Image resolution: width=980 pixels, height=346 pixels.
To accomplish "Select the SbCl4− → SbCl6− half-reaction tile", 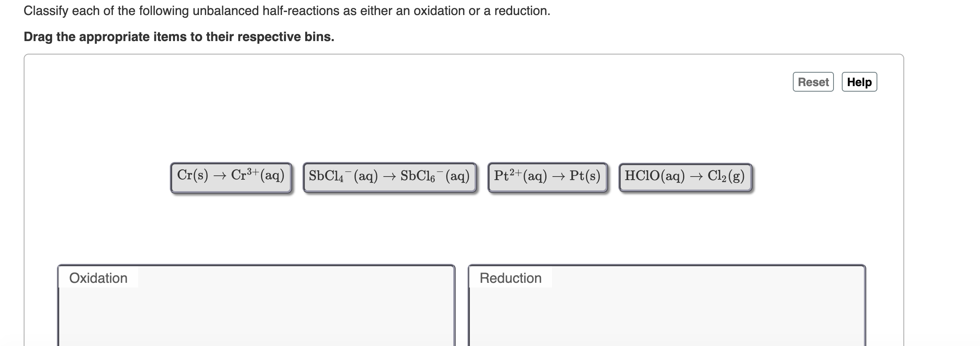I will click(389, 177).
